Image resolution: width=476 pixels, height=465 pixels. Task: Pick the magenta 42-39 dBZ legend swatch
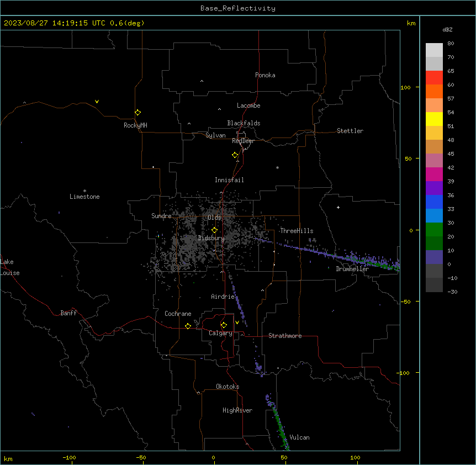[x=434, y=175]
